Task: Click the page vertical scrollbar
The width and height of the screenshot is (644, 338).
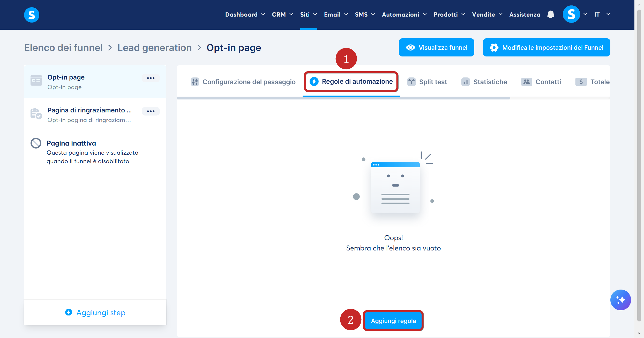Action: tap(639, 166)
